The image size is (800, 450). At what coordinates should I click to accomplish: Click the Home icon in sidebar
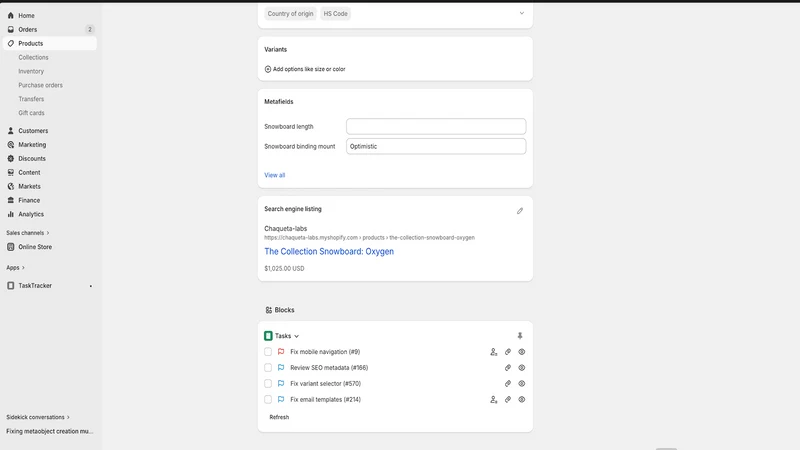[11, 15]
